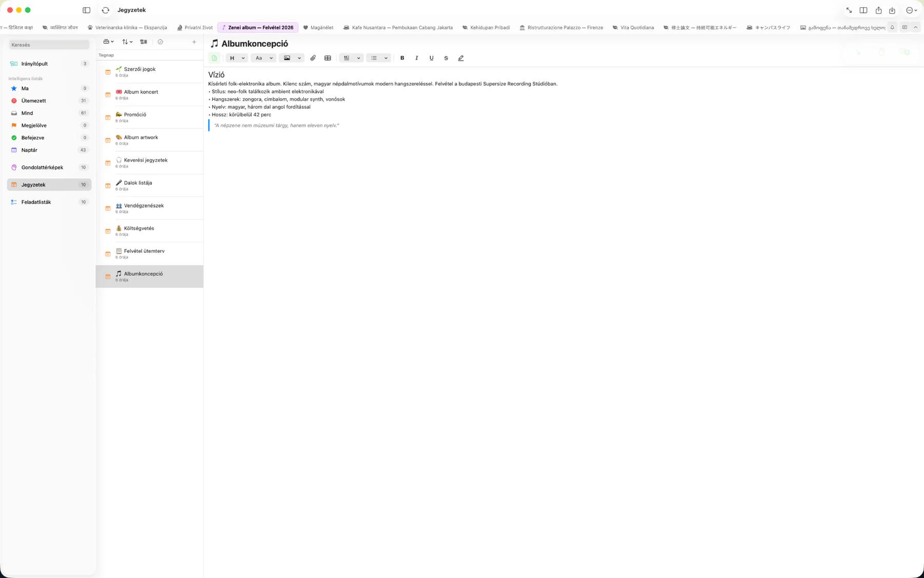
Task: Switch to Vita Quotidiana tab
Action: [x=633, y=28]
